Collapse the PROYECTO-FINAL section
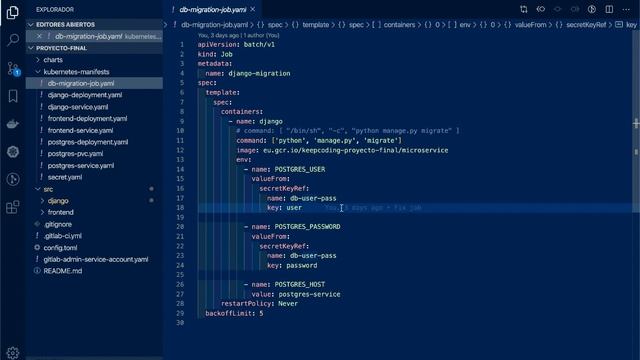The height and width of the screenshot is (360, 640). click(95, 48)
